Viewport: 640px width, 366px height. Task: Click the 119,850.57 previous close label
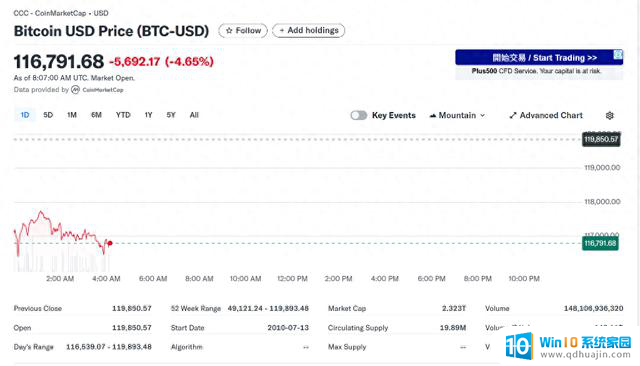pos(601,140)
